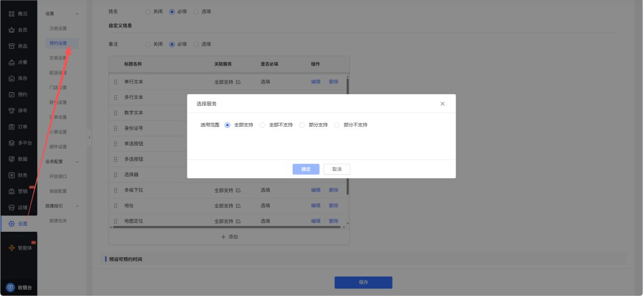Click 添加 to add a custom field
Image resolution: width=644 pixels, height=296 pixels.
coord(229,237)
